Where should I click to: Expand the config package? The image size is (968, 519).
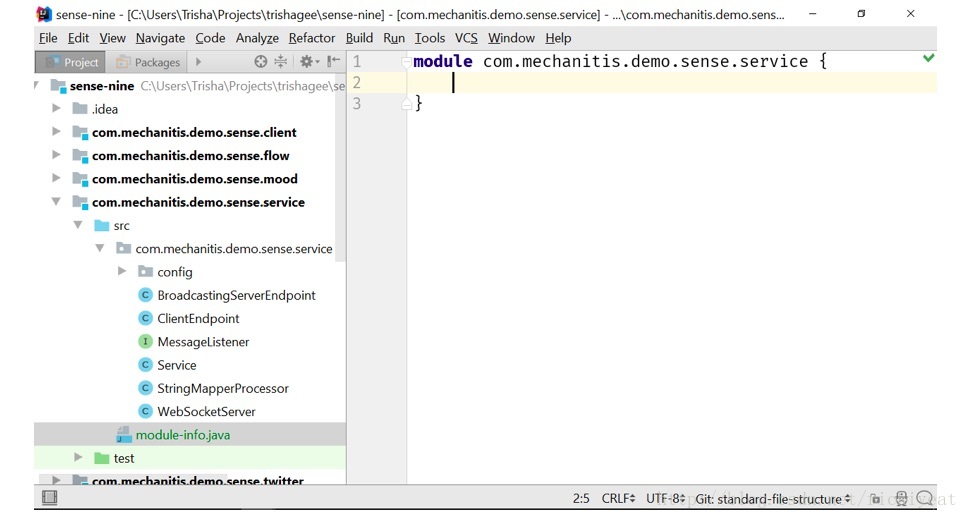(x=122, y=271)
